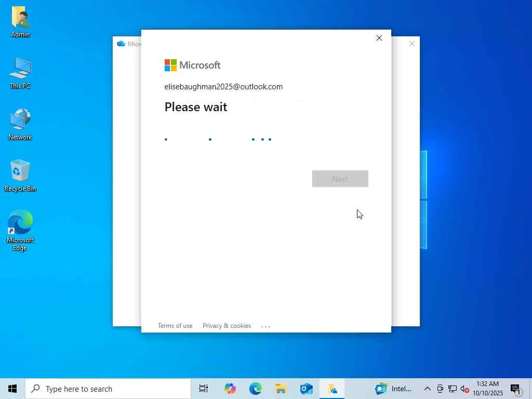Open network status tray icon
532x399 pixels.
[453, 389]
